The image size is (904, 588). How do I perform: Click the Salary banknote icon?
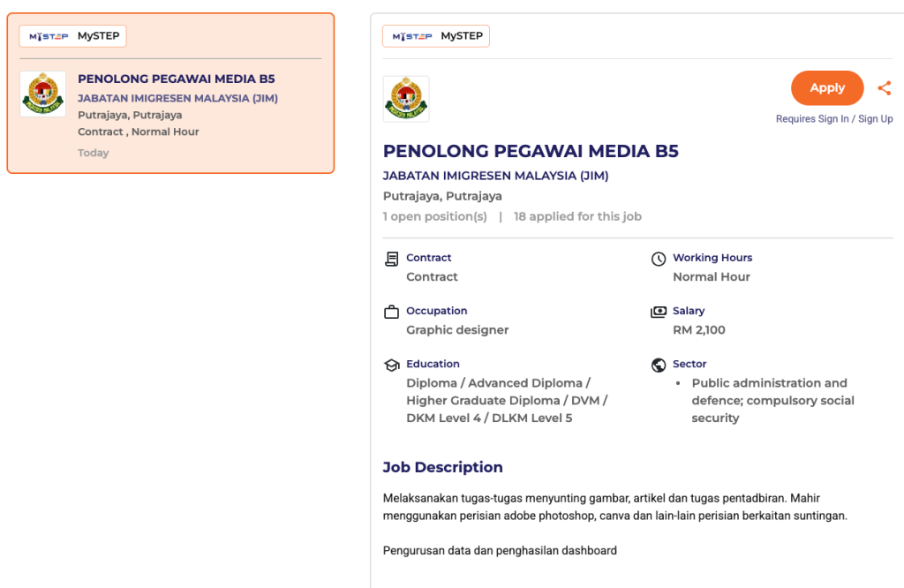[659, 312]
